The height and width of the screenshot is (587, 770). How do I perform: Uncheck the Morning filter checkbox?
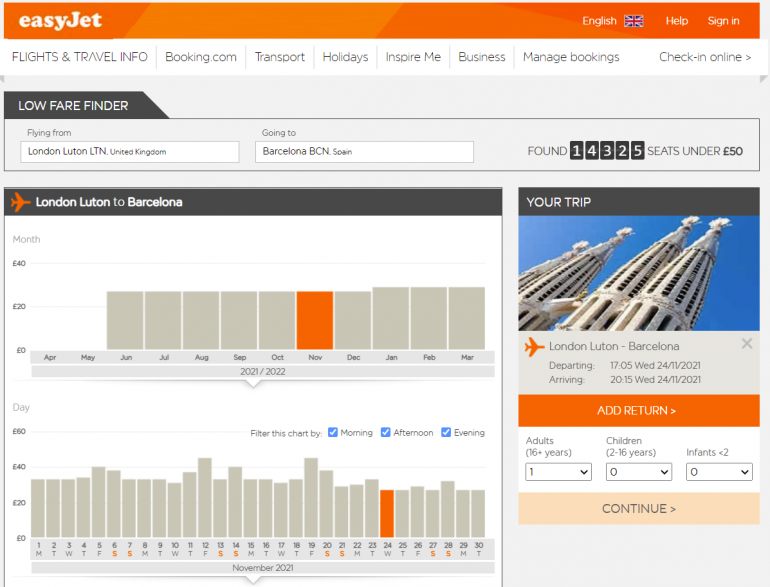point(333,433)
